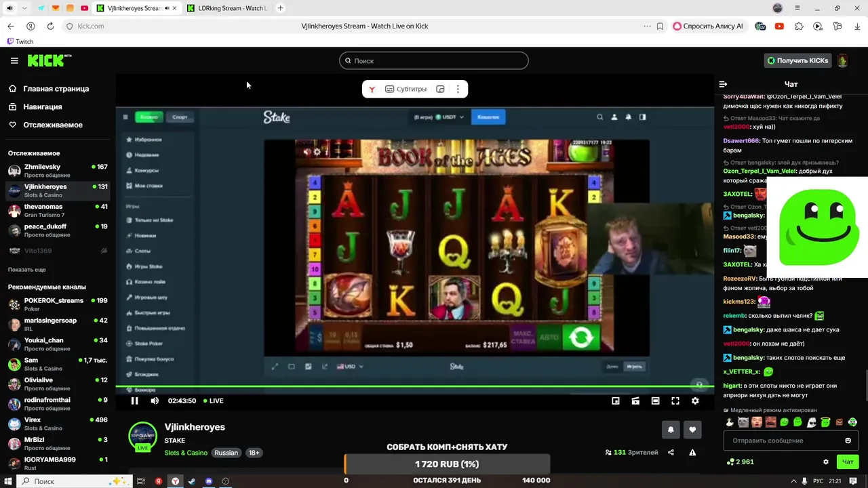Viewport: 868px width, 488px height.
Task: Open POKEROK_streams recommended channel
Action: click(58, 304)
